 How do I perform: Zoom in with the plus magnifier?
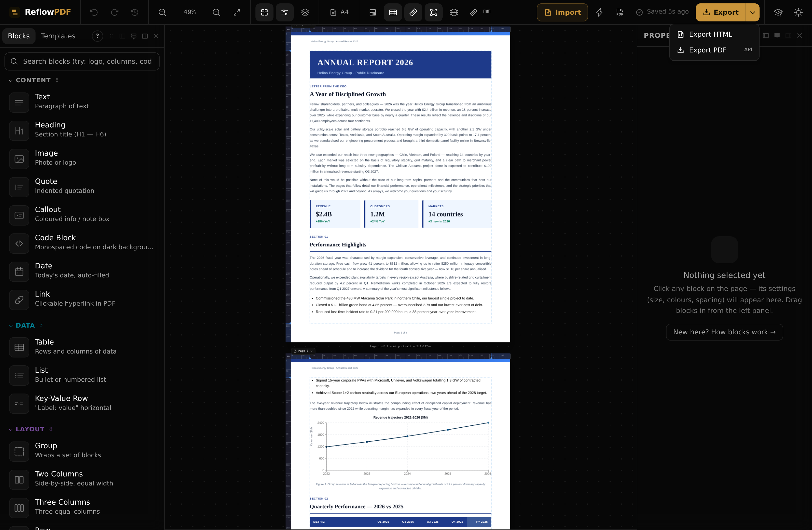[x=216, y=12]
